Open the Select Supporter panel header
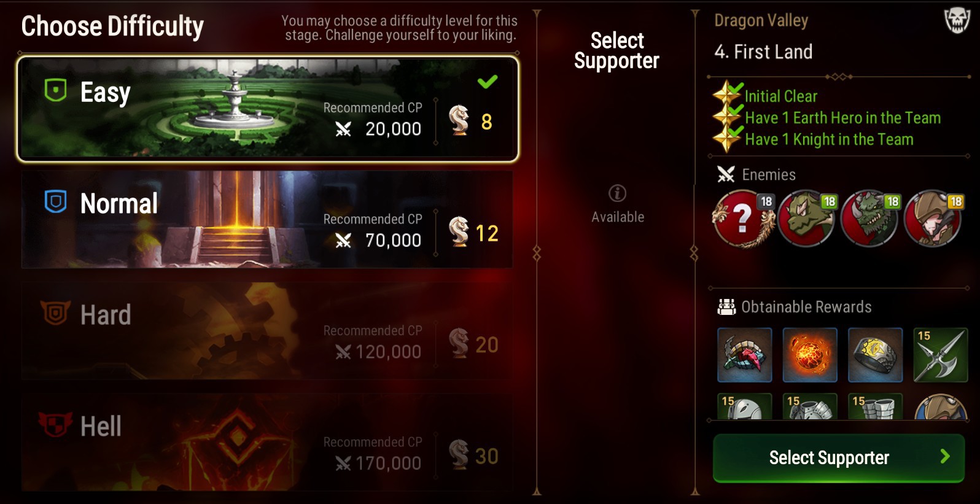This screenshot has width=980, height=504. click(x=616, y=50)
